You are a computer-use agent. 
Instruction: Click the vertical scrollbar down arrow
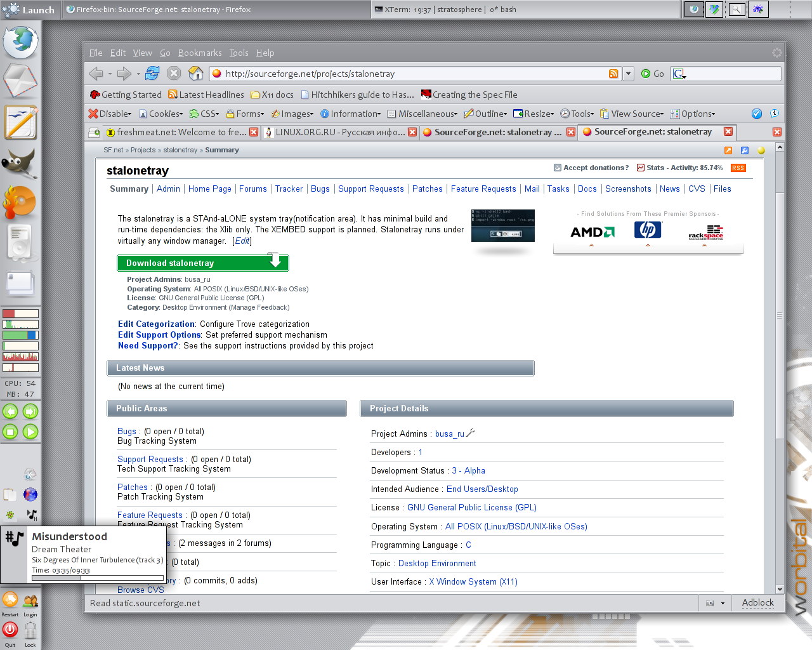click(780, 589)
